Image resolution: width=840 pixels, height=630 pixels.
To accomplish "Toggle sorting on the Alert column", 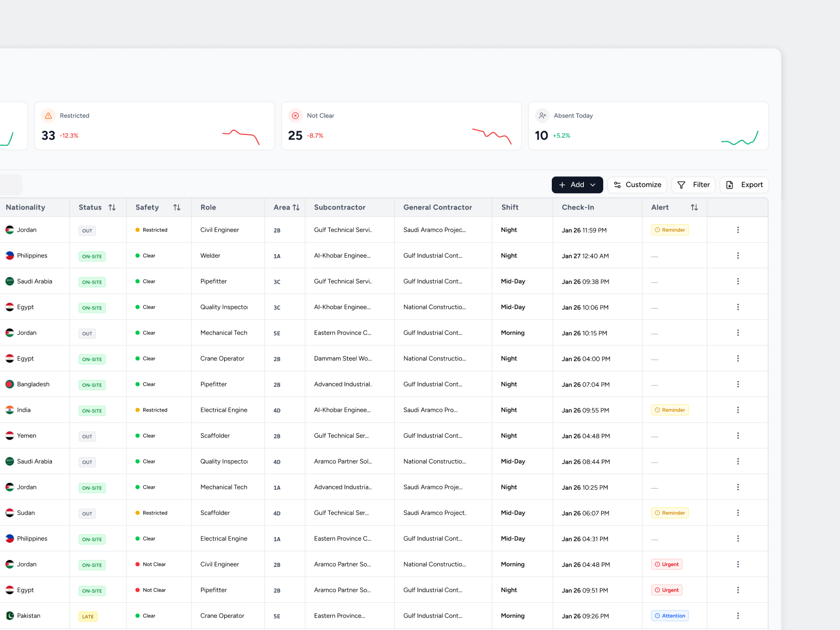I will point(695,207).
